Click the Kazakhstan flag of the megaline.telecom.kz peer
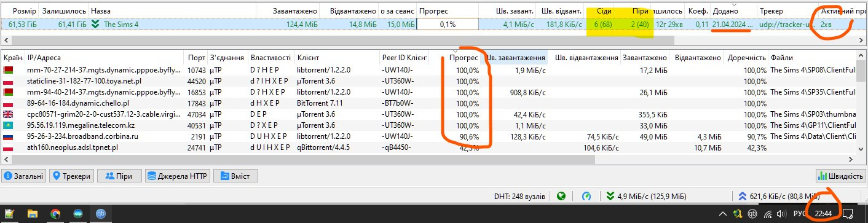Screen dimensions: 868x223 click(x=9, y=125)
